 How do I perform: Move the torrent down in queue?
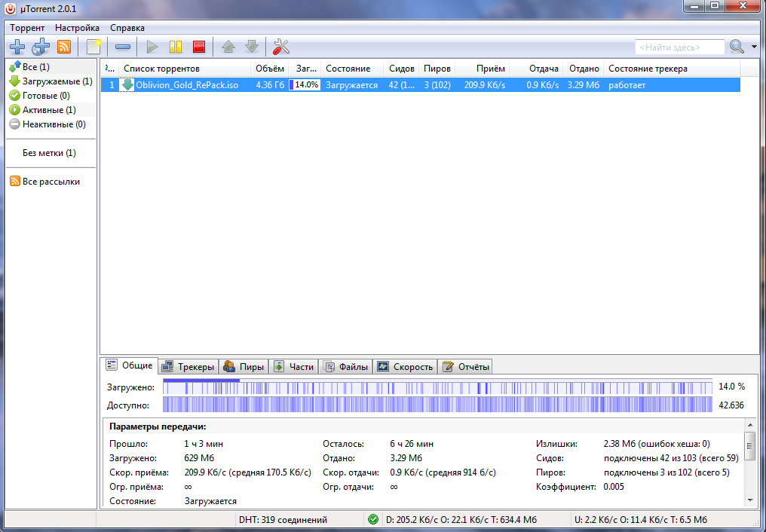[x=250, y=46]
